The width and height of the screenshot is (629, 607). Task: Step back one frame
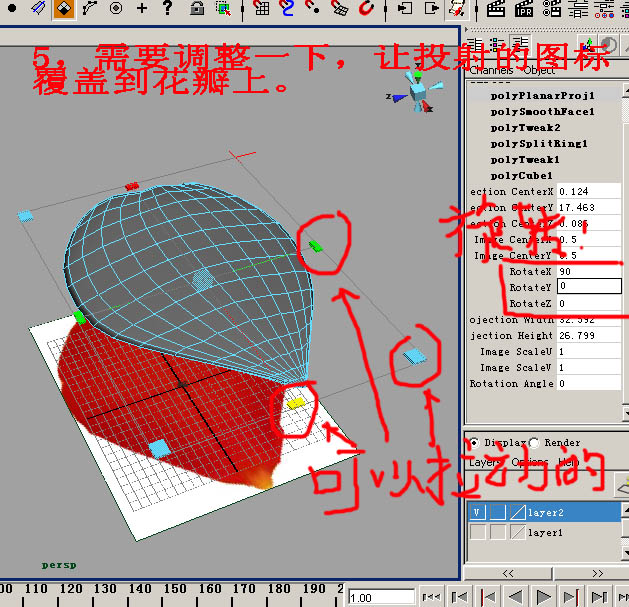click(x=459, y=597)
